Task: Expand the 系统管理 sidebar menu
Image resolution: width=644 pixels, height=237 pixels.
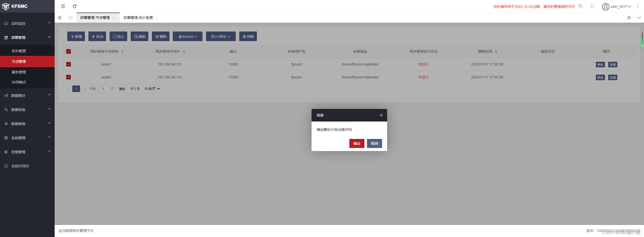Action: click(x=27, y=138)
